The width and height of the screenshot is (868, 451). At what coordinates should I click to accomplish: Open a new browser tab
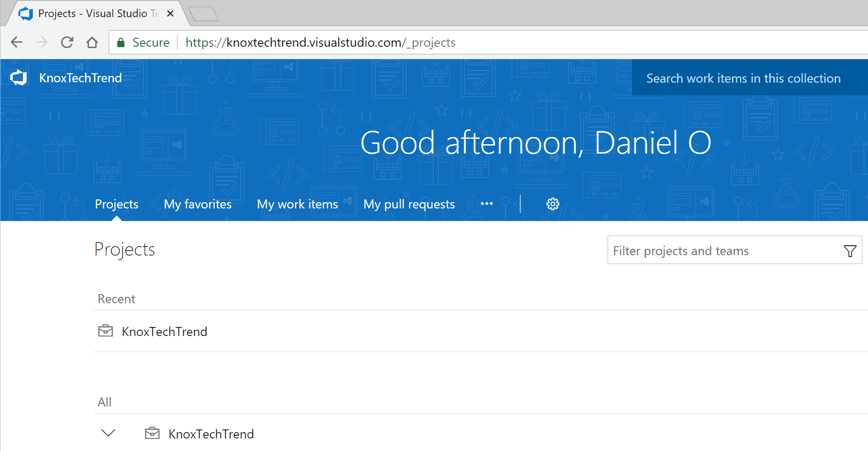pyautogui.click(x=204, y=14)
